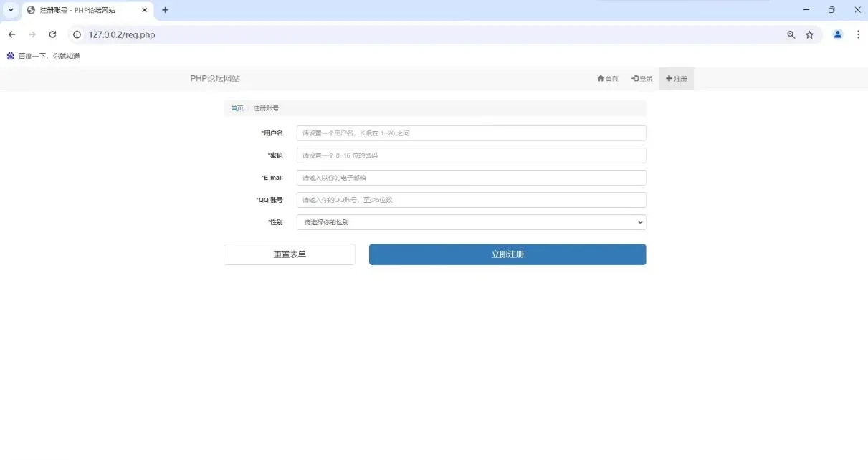Open Chrome's three-dot menu
Viewport: 868px width, 460px height.
[x=857, y=34]
